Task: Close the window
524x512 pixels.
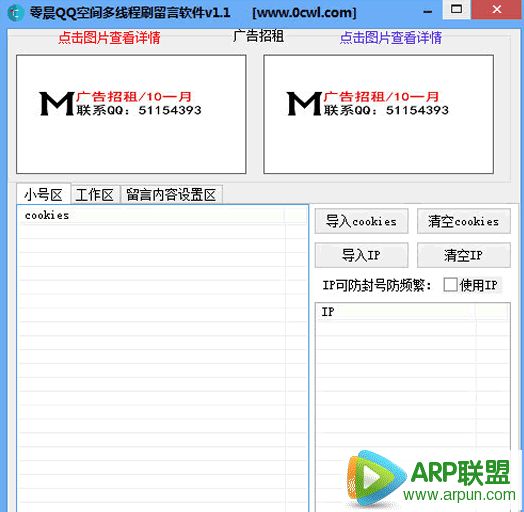Action: [x=497, y=10]
